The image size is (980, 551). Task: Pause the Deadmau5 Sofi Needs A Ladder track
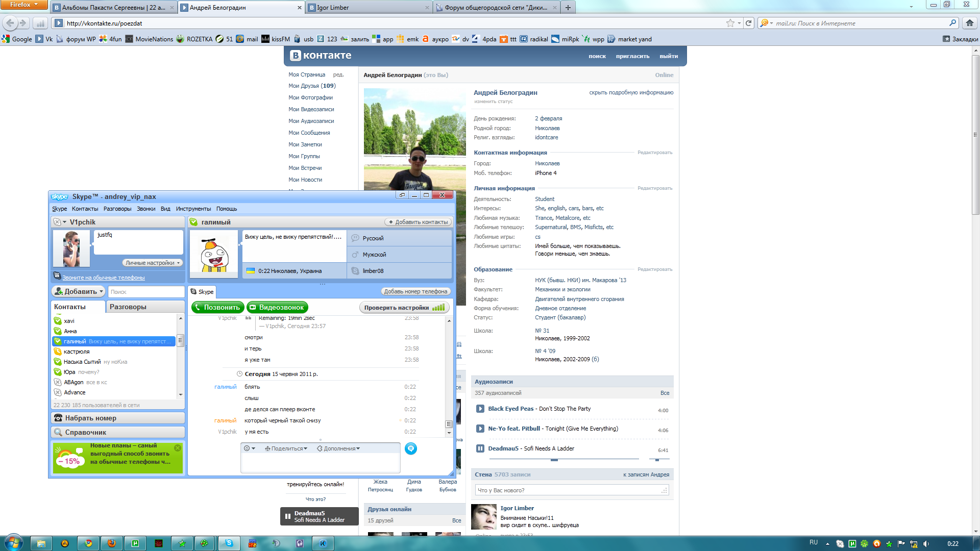tap(480, 448)
